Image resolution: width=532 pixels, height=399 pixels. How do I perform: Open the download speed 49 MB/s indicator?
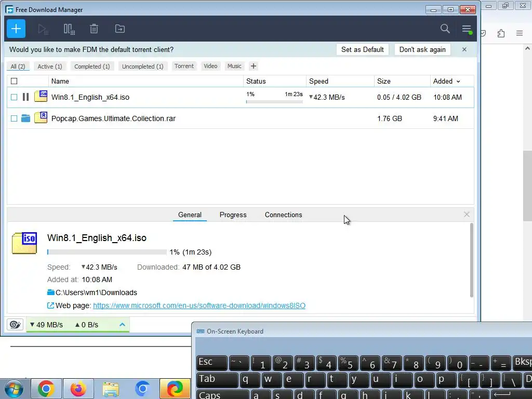pos(46,325)
